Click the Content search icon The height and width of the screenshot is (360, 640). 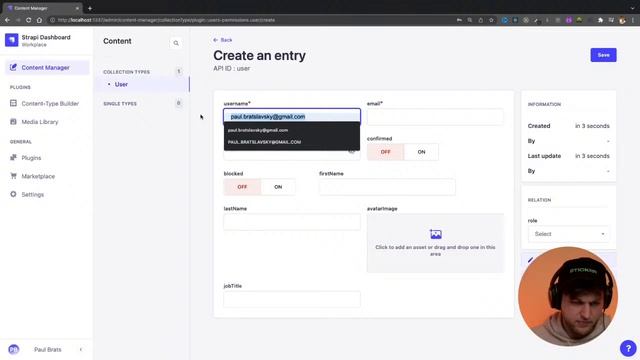pyautogui.click(x=176, y=43)
